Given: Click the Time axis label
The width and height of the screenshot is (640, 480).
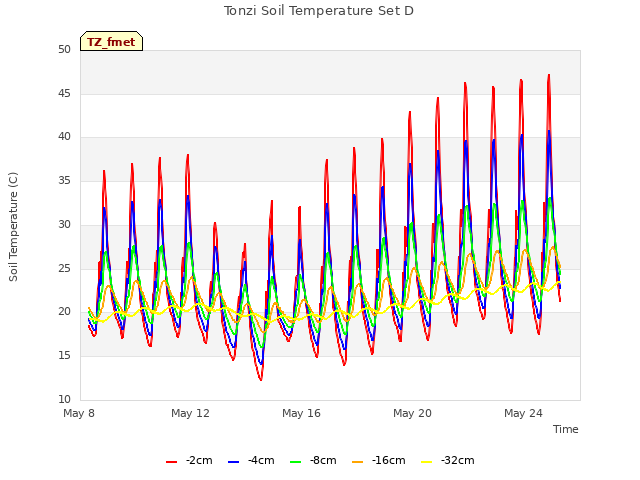Looking at the screenshot, I should (566, 429).
